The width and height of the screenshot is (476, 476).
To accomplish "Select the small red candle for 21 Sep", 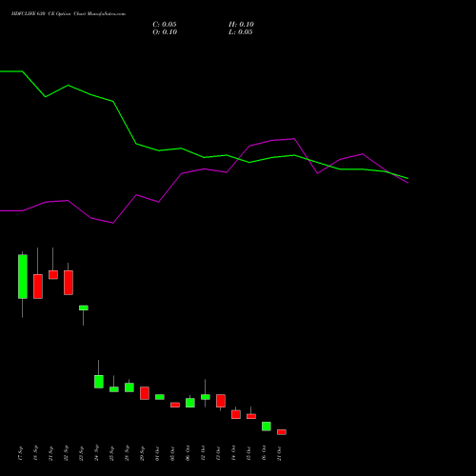I will click(53, 275).
